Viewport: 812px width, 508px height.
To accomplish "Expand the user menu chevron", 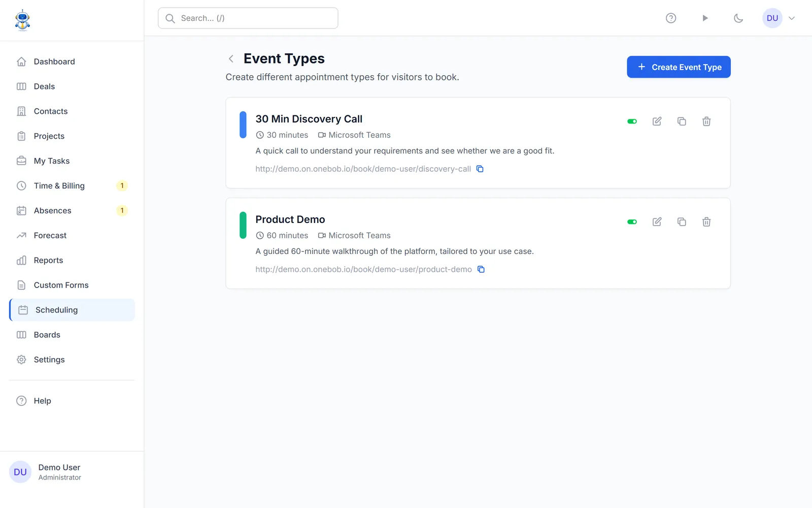I will (792, 18).
